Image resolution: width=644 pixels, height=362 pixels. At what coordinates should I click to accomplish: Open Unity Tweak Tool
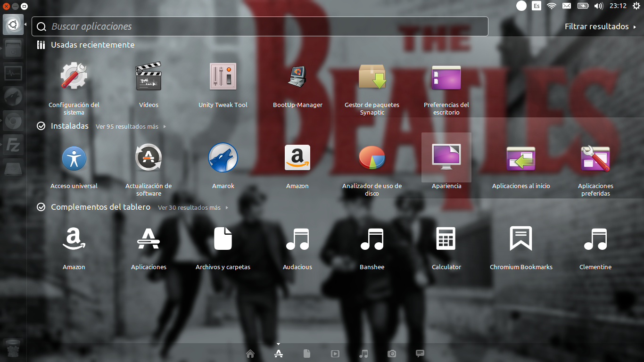click(x=223, y=76)
